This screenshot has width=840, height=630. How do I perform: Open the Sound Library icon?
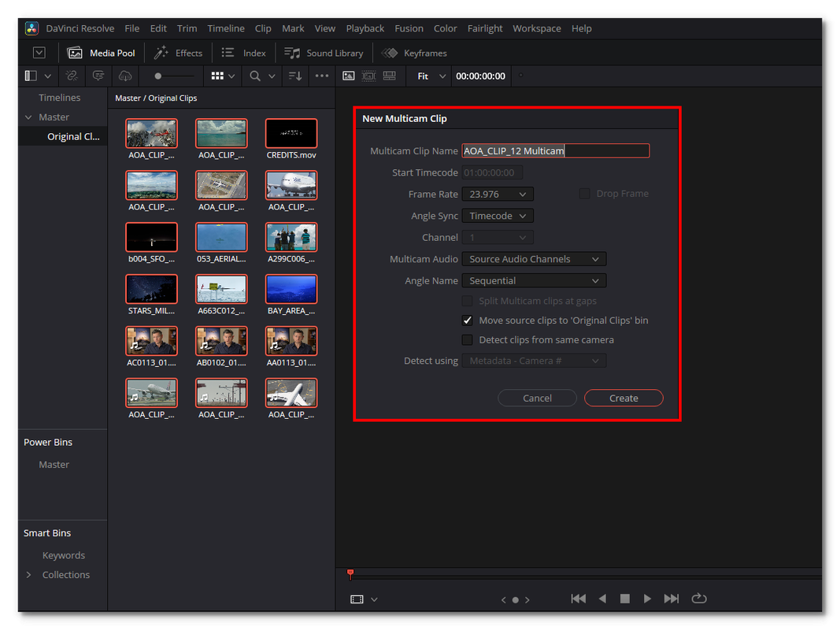click(292, 53)
